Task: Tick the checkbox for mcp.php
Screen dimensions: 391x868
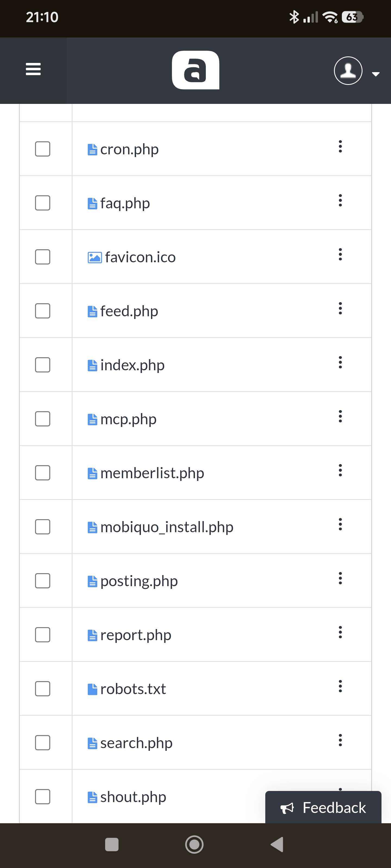Action: pyautogui.click(x=43, y=419)
